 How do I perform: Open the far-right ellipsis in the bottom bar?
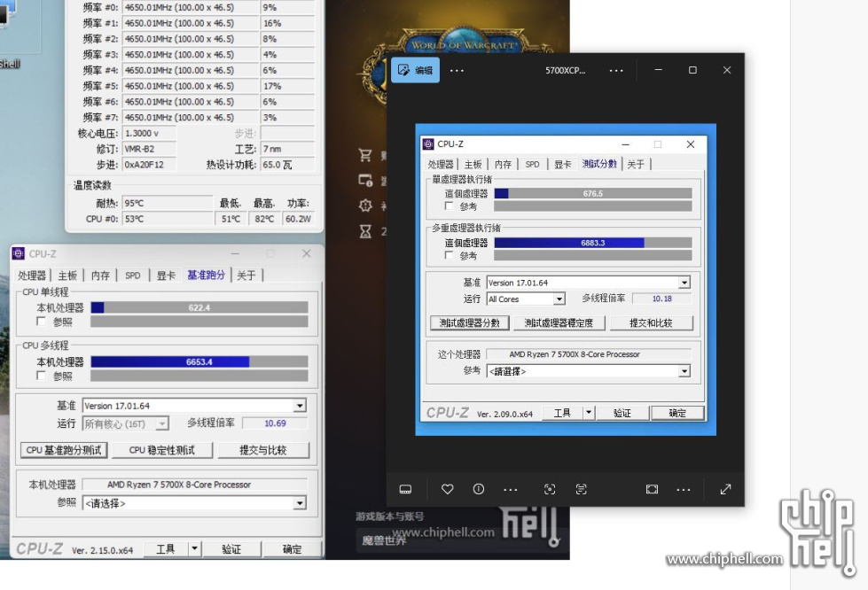[684, 490]
